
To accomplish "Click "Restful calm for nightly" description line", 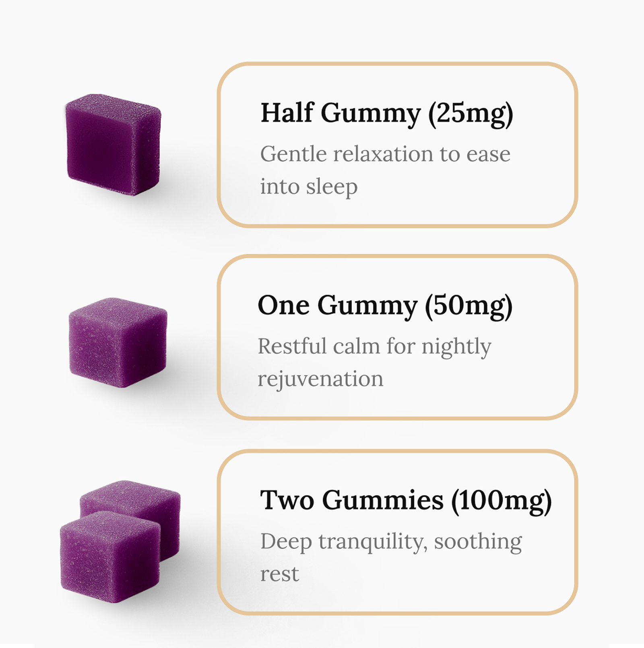I will point(374,347).
